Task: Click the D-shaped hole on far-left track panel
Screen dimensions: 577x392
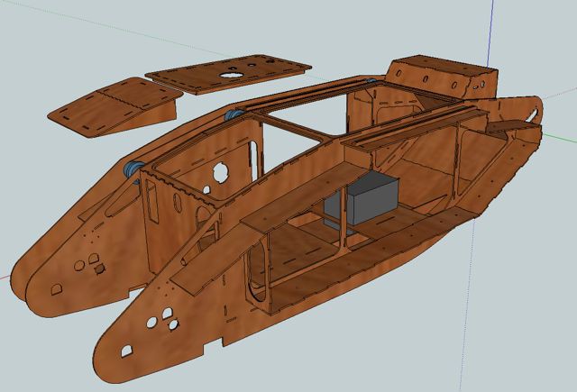Action: point(56,287)
